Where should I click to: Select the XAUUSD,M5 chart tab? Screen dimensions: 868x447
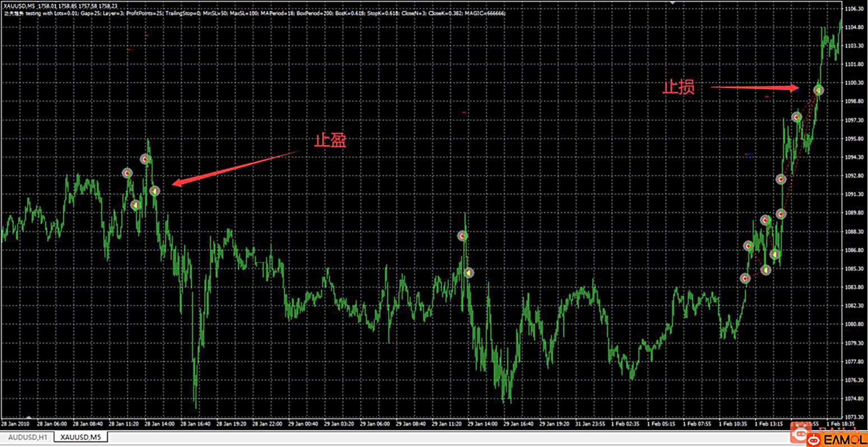click(x=81, y=437)
